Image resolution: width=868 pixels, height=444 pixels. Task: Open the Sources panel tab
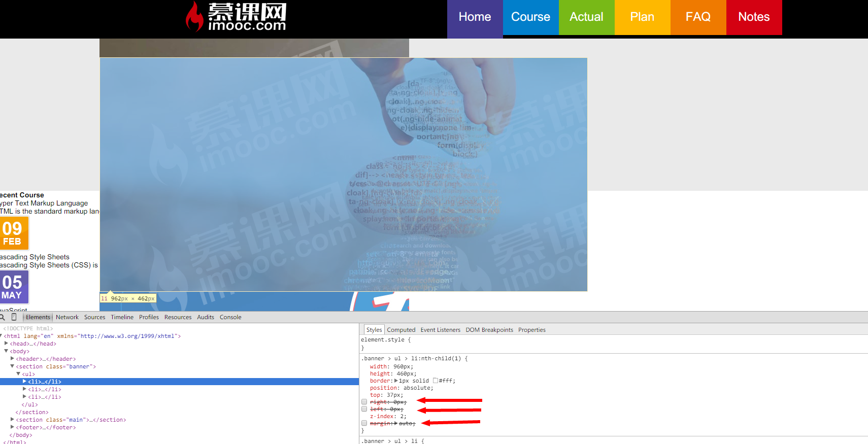point(95,317)
